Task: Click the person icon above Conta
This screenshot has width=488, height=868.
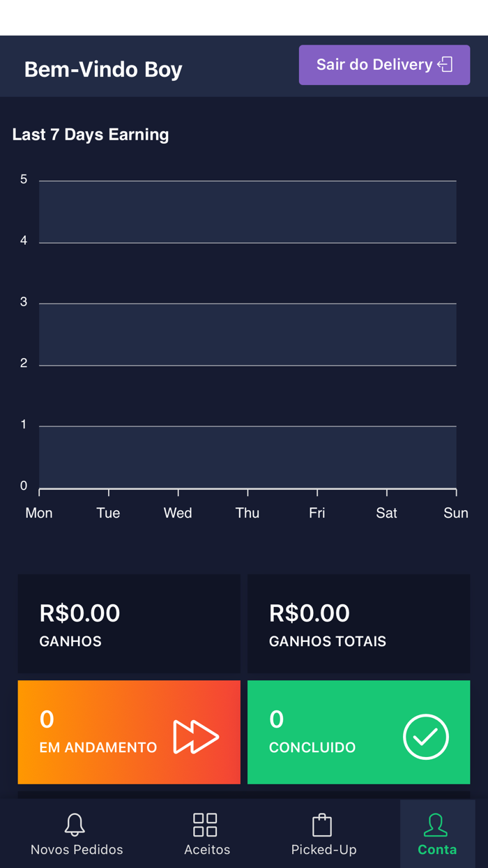Action: point(436,824)
